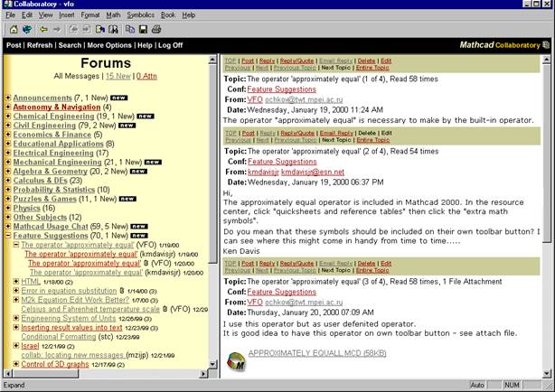Open Inserting result values into text topic
The image size is (555, 392).
tap(71, 328)
